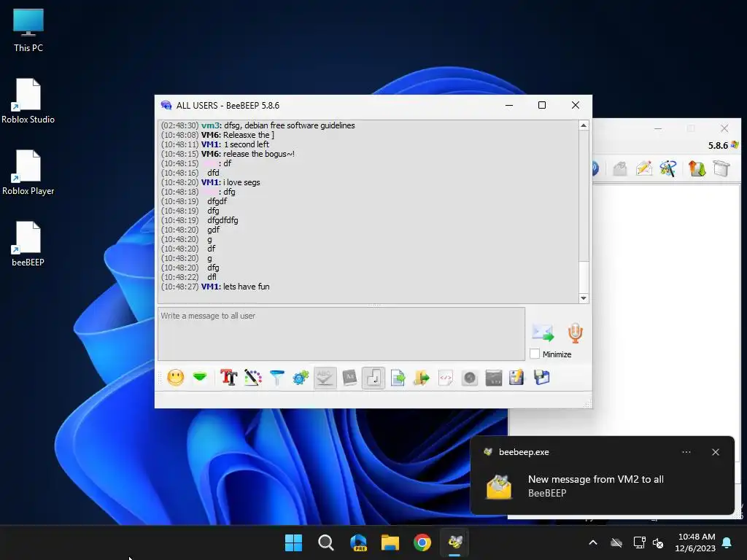Viewport: 747px width, 560px height.
Task: Launch Google Chrome from taskbar
Action: coord(422,542)
